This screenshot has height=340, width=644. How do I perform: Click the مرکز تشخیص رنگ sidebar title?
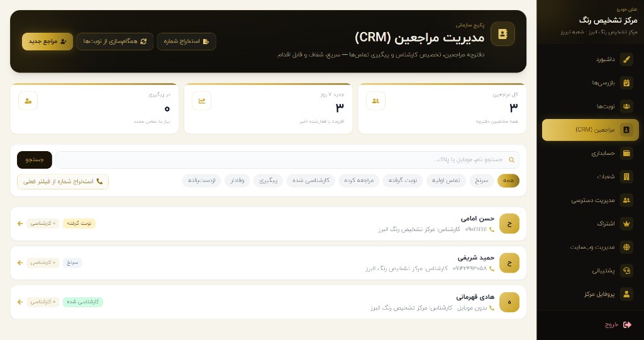608,20
